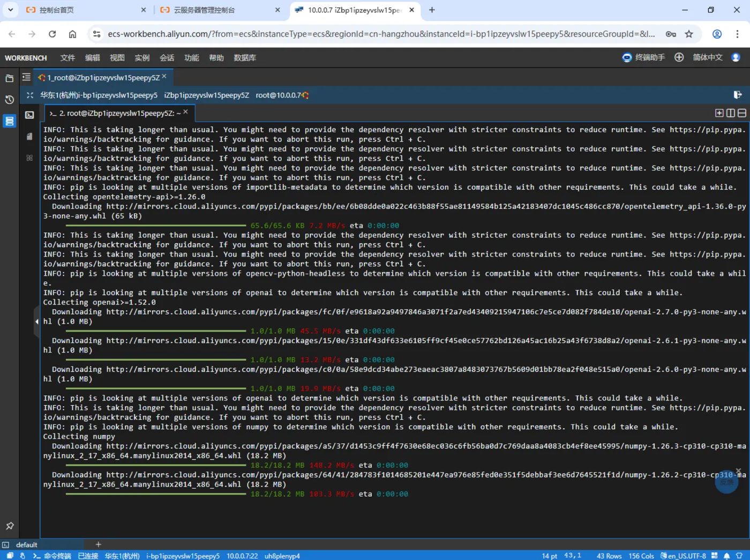Add a new terminal pane with the plus-box icon
750x560 pixels.
[719, 113]
